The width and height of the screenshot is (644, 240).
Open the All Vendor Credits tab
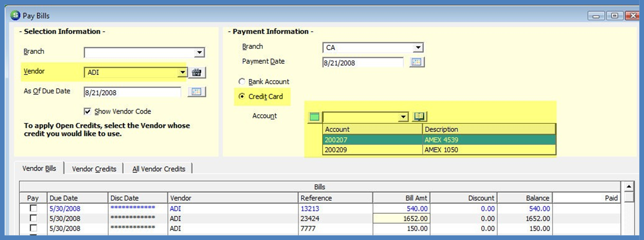click(159, 169)
